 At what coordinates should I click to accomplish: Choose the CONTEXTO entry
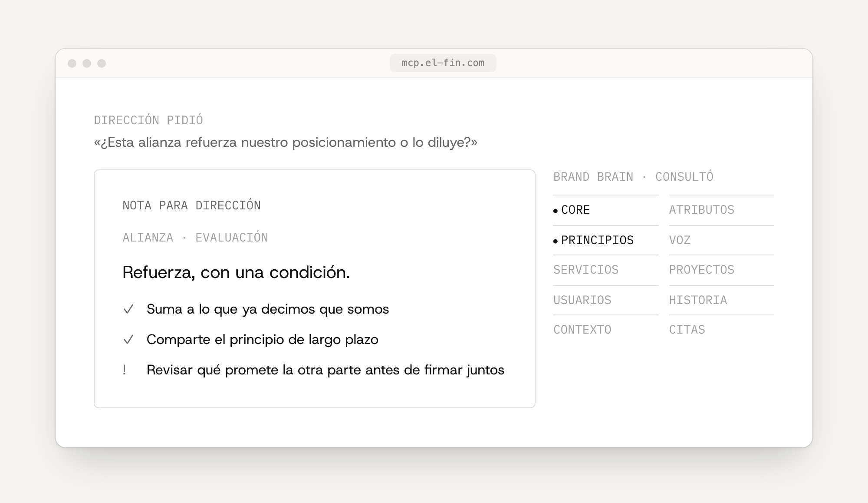pyautogui.click(x=606, y=330)
